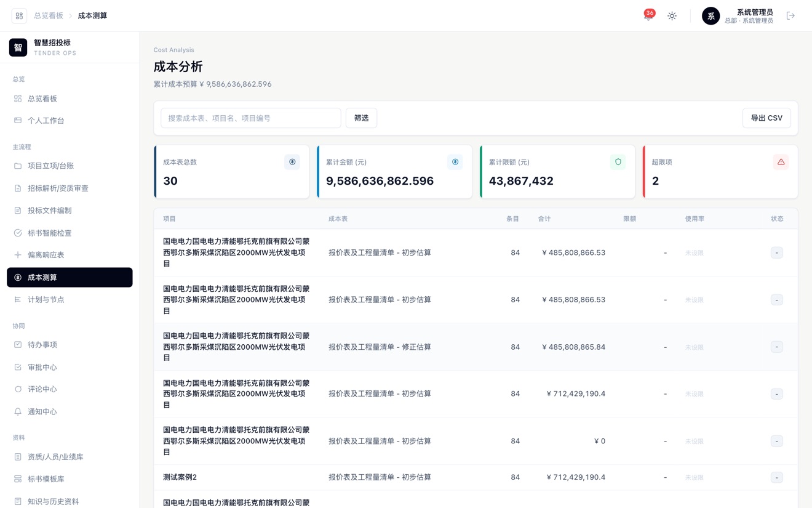Click the system admin avatar 系
812x508 pixels.
[710, 16]
